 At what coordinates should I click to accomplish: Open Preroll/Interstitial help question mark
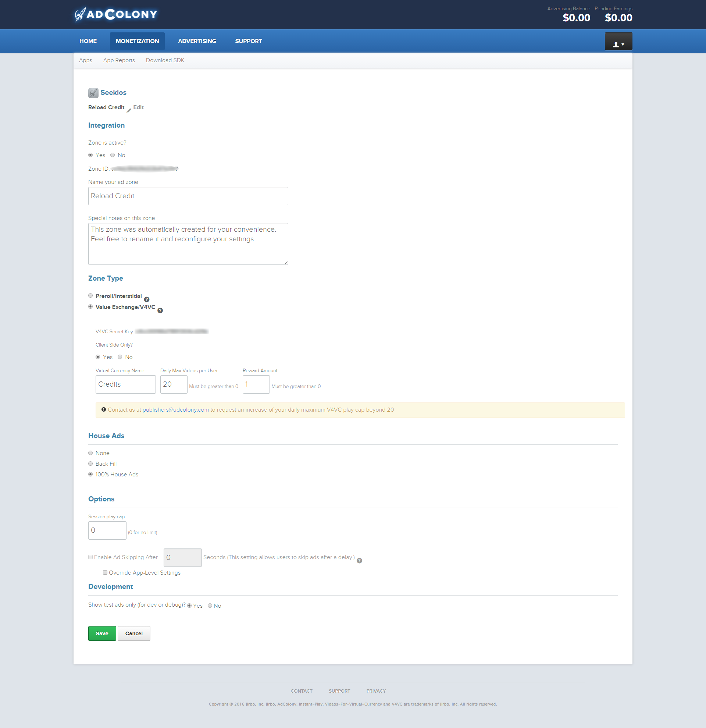[x=147, y=299]
